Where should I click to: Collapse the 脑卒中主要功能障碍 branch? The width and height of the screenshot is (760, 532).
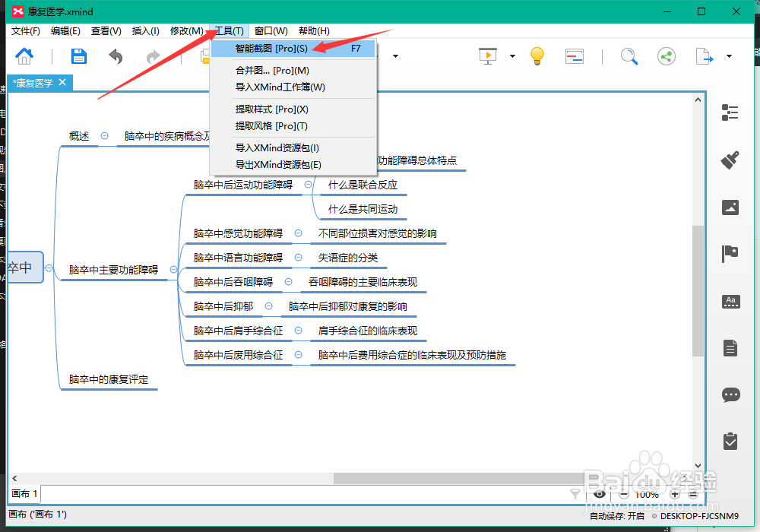click(x=173, y=270)
